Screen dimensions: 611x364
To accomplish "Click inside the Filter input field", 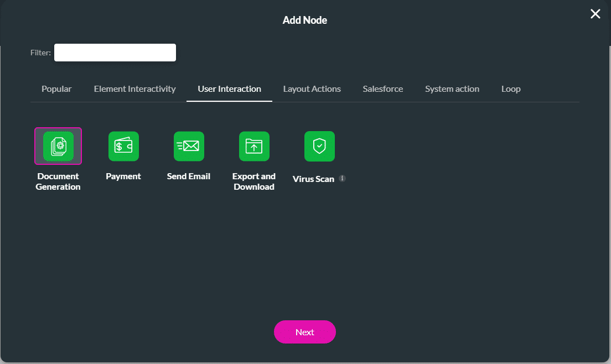I will tap(115, 52).
